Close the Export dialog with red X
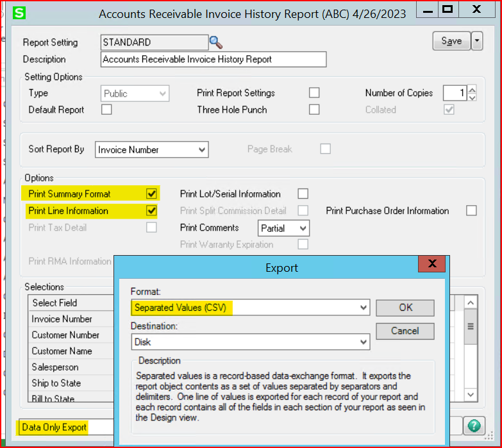This screenshot has height=448, width=502. tap(433, 264)
